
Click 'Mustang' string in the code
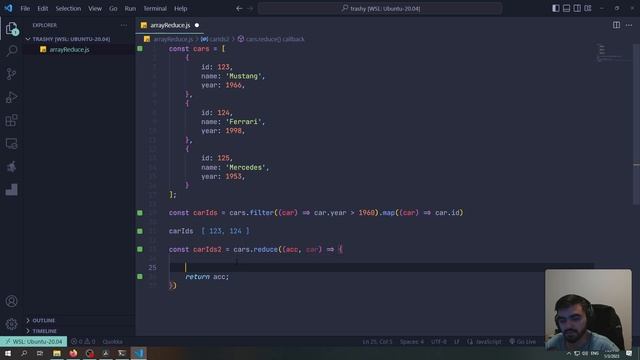coord(245,76)
